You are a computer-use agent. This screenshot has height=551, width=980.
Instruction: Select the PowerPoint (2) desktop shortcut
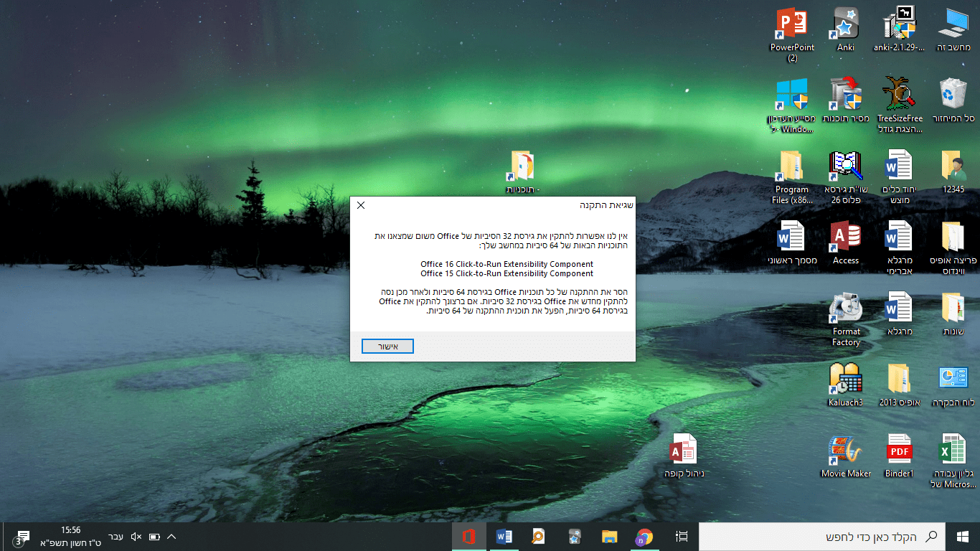pyautogui.click(x=792, y=34)
